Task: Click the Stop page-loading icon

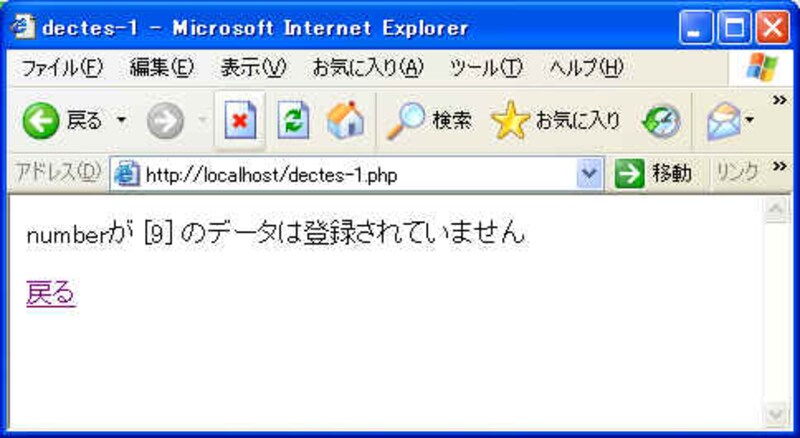Action: [x=240, y=120]
